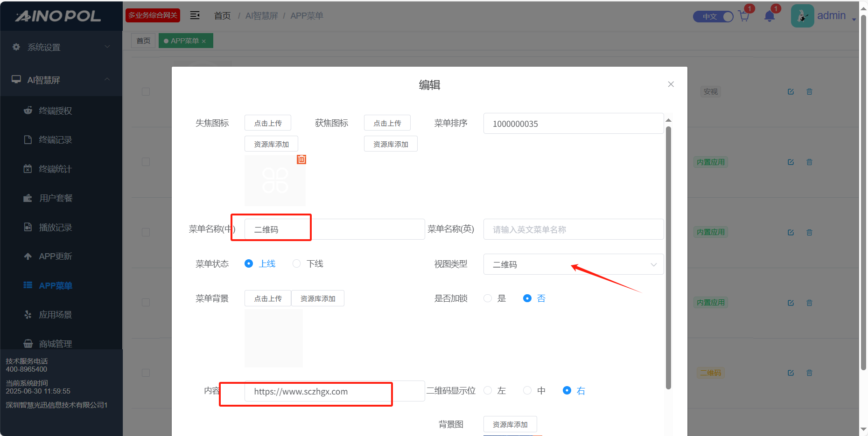Open the notification bell icon

tap(770, 17)
